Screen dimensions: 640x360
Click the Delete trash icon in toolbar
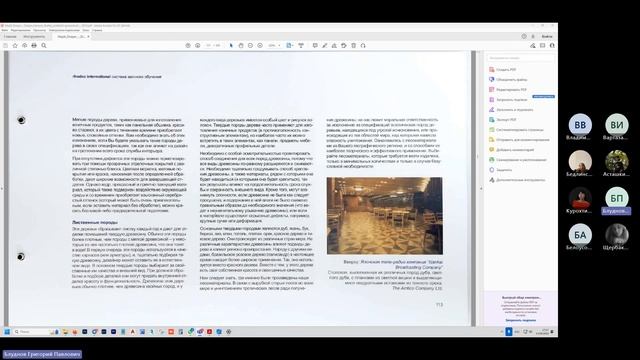coord(353,46)
